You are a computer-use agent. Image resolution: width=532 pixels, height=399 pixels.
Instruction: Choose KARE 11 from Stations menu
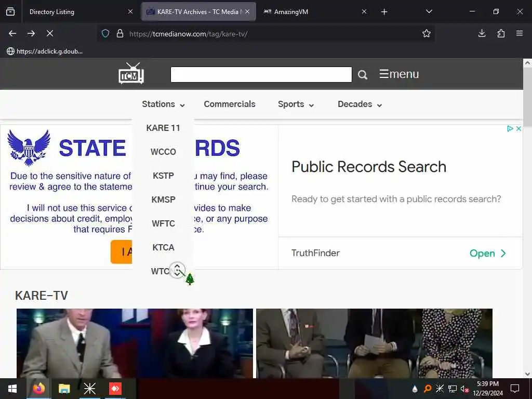(x=163, y=128)
